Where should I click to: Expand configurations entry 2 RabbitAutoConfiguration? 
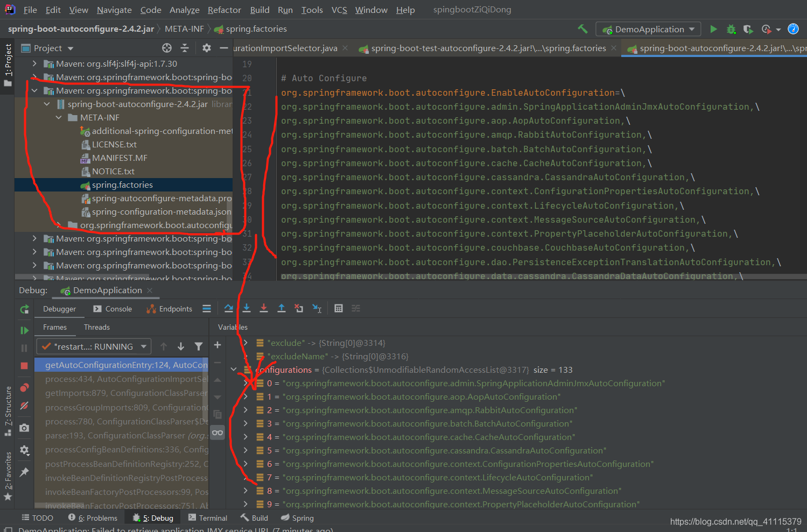tap(245, 410)
